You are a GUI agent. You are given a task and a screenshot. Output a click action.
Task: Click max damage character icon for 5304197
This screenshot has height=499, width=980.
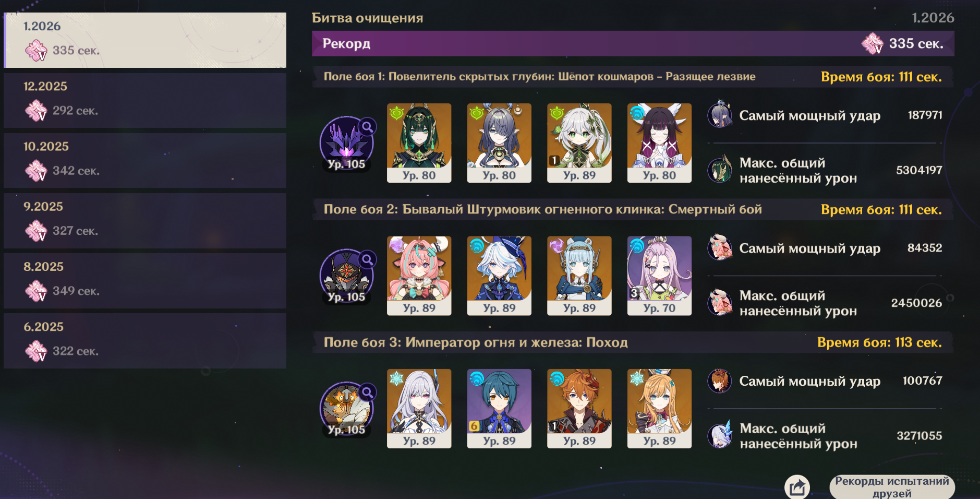point(720,170)
